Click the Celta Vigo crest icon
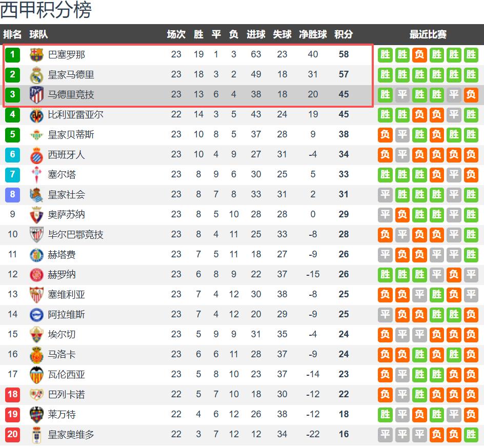This screenshot has height=448, width=484. [36, 175]
